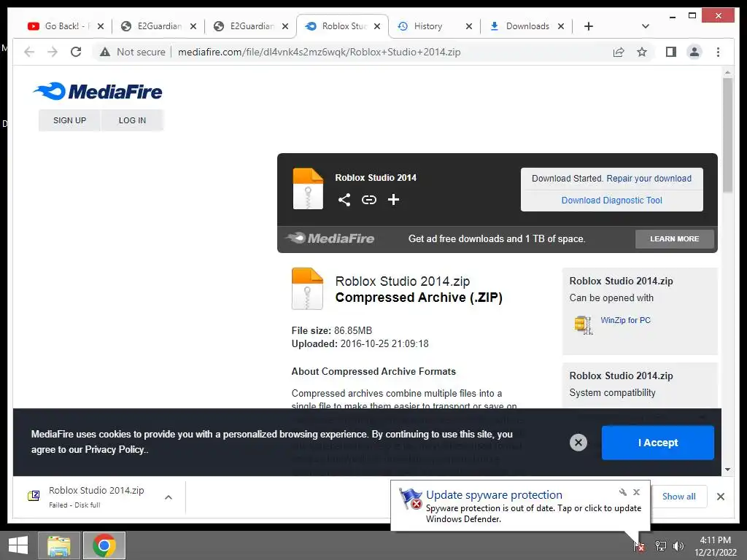The height and width of the screenshot is (560, 747).
Task: Click the plus icon to save file
Action: 393,200
